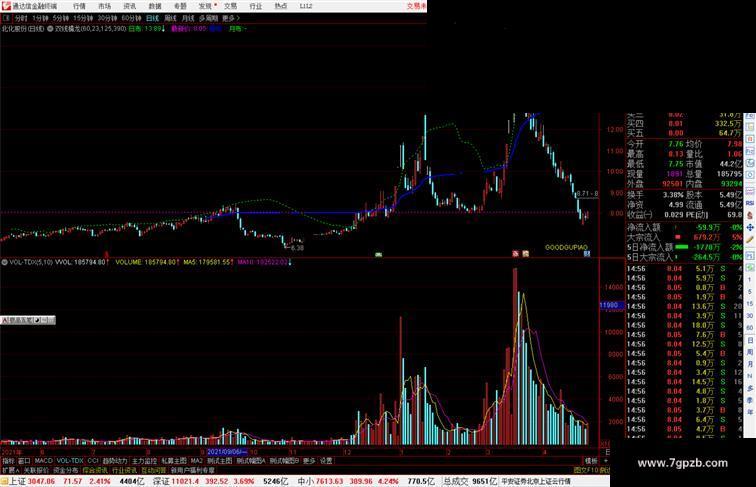Click the first icon atop right sidebar
The height and width of the screenshot is (487, 756).
[750, 117]
